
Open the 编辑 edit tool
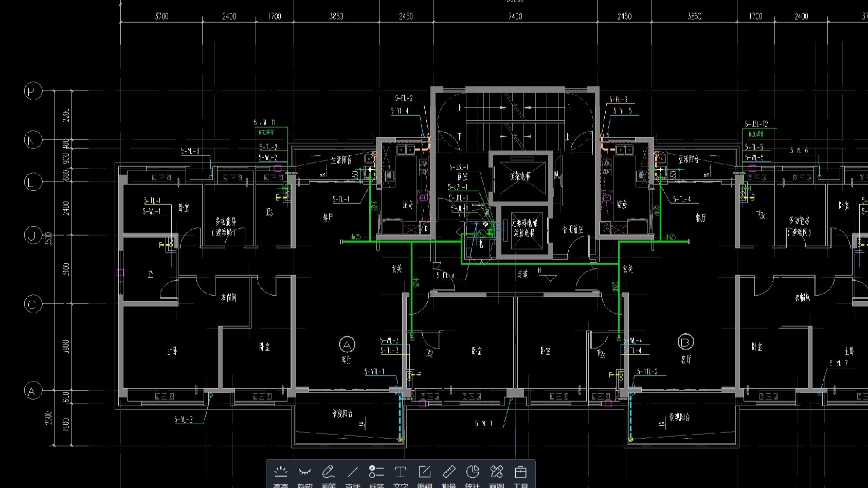(x=425, y=475)
